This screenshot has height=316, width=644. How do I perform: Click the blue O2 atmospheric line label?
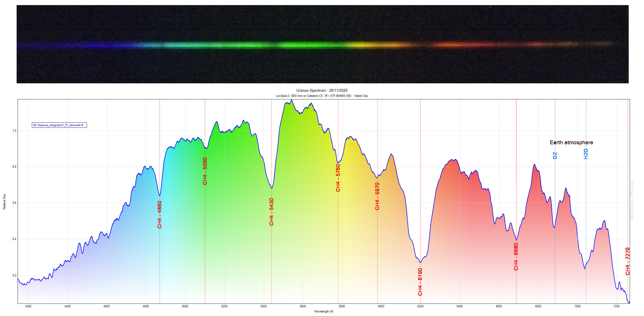point(555,155)
